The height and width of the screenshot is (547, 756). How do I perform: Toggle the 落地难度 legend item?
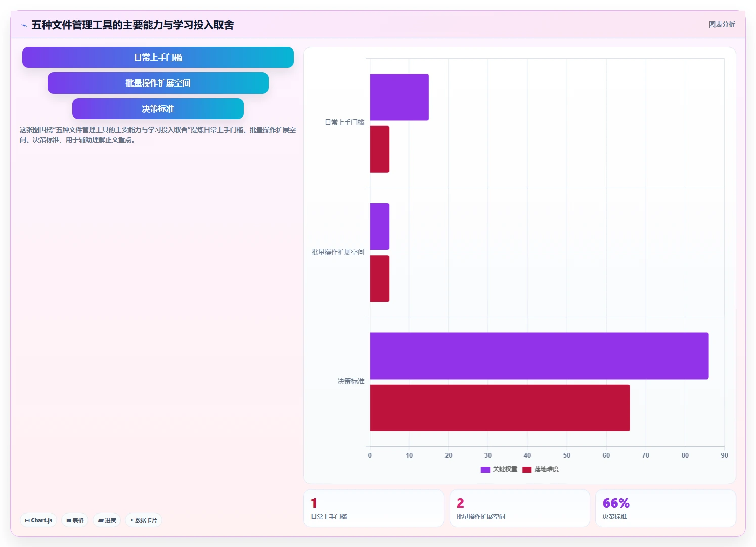coord(541,469)
